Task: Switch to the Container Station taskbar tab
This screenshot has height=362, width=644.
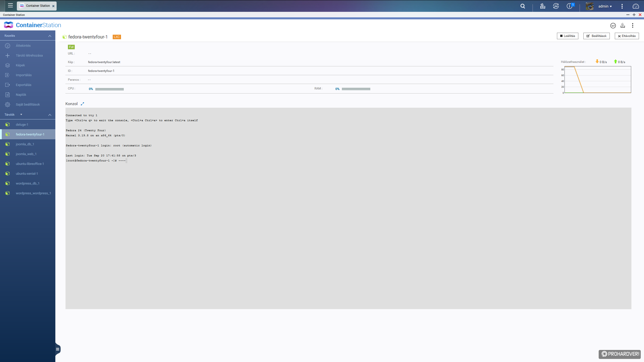Action: point(37,6)
